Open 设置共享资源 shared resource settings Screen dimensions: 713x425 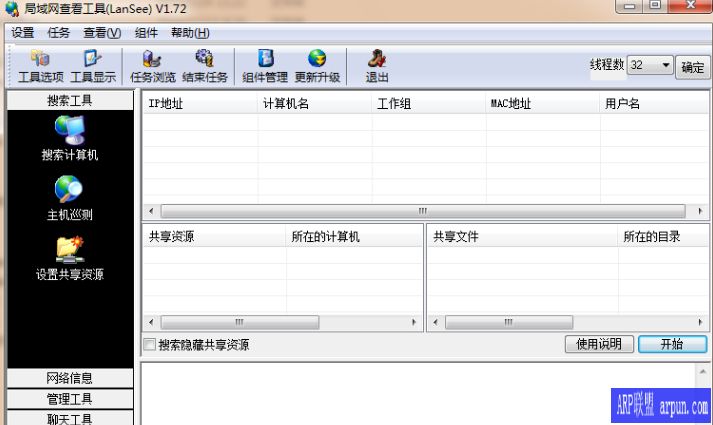(70, 258)
